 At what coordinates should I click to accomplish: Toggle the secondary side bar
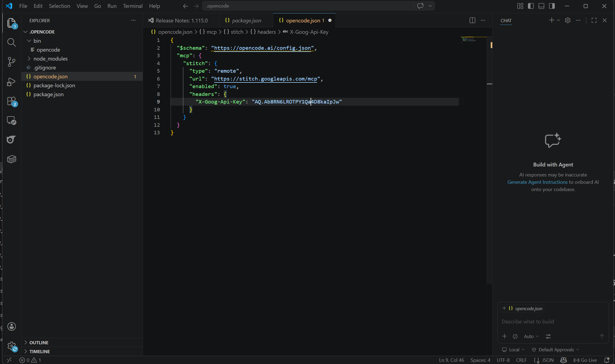tap(552, 6)
